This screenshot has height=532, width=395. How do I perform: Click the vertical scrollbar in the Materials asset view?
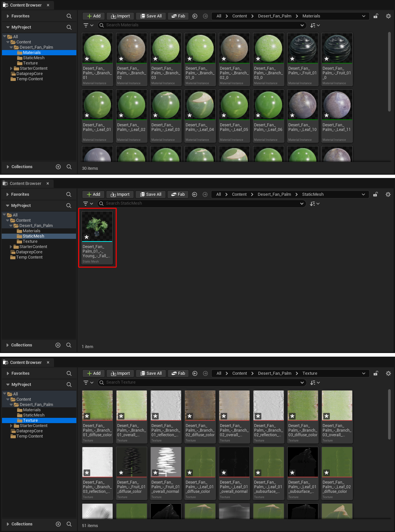pyautogui.click(x=389, y=72)
